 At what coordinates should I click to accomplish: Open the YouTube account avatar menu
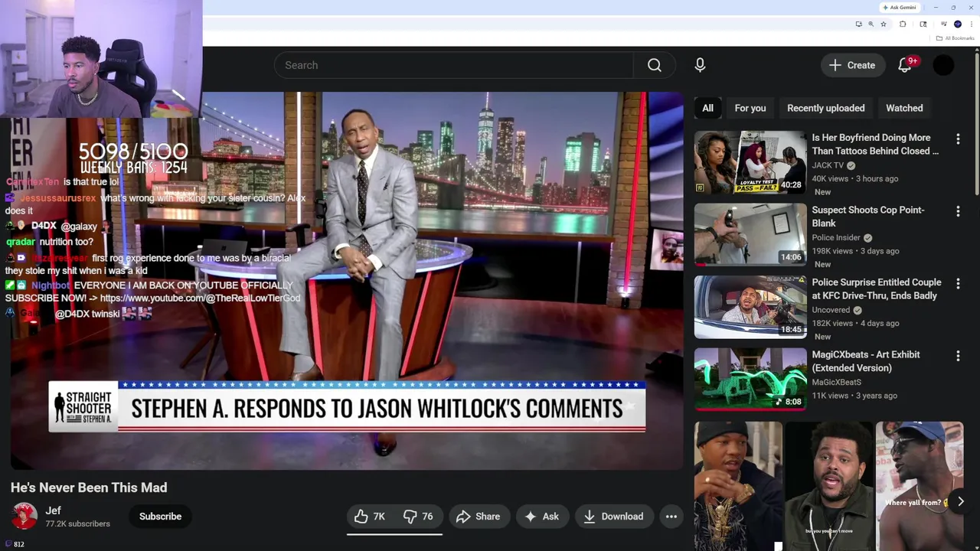pos(943,65)
